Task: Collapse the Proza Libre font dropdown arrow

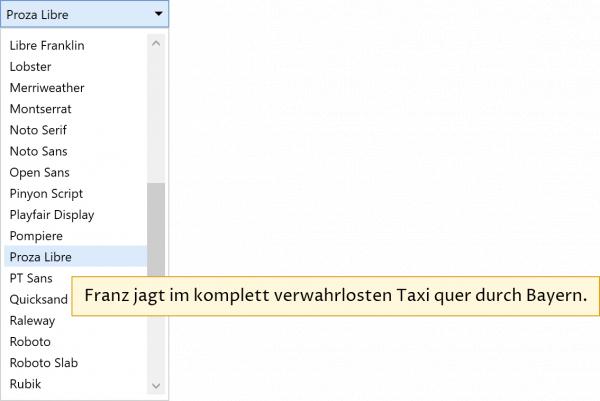Action: [158, 14]
